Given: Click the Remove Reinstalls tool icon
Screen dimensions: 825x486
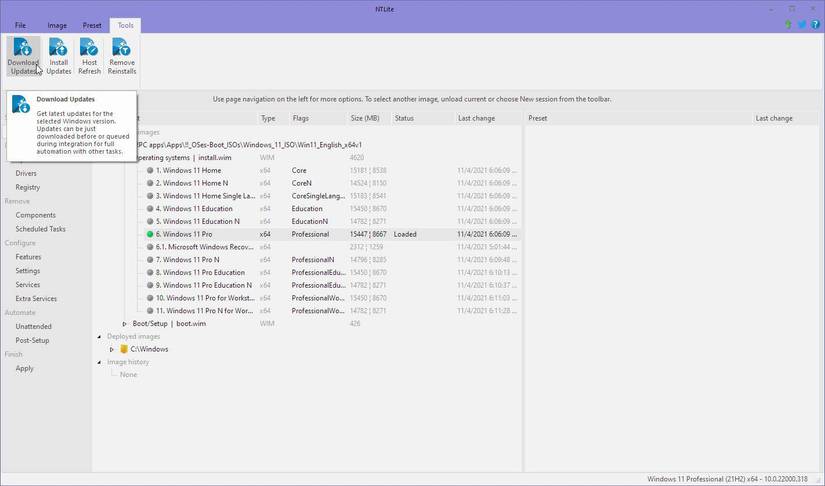Looking at the screenshot, I should pyautogui.click(x=122, y=47).
